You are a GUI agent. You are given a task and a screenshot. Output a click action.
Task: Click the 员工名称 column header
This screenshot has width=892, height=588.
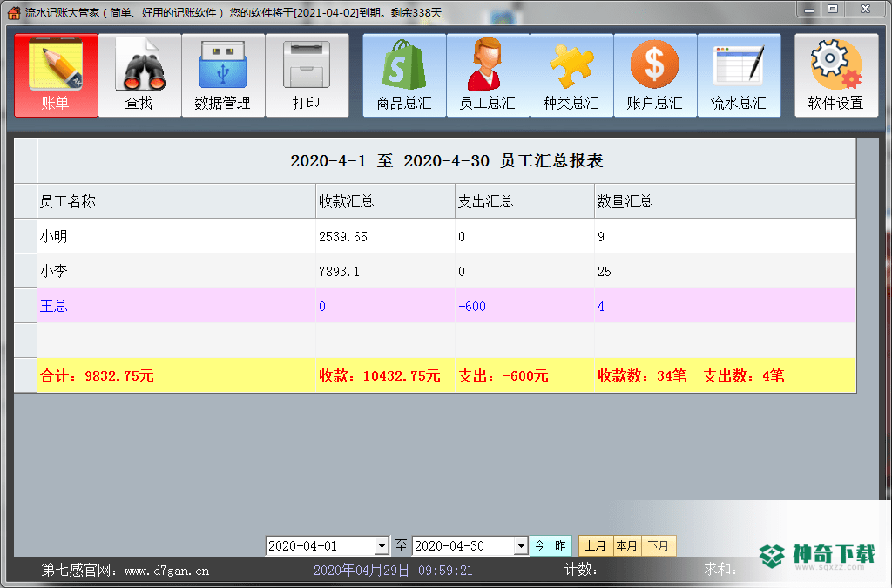pos(176,201)
